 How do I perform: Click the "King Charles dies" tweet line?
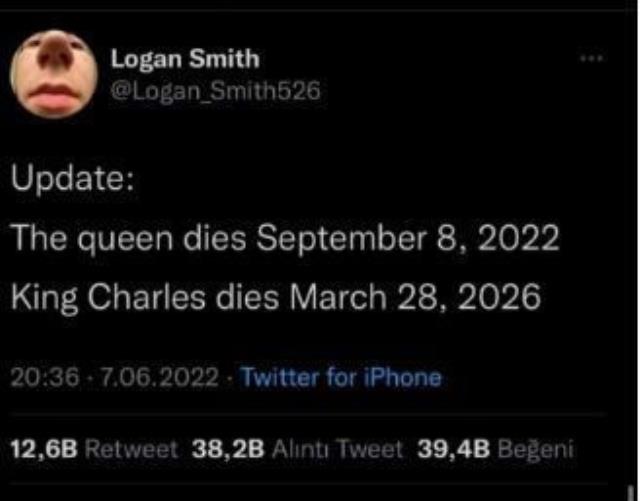pyautogui.click(x=276, y=297)
